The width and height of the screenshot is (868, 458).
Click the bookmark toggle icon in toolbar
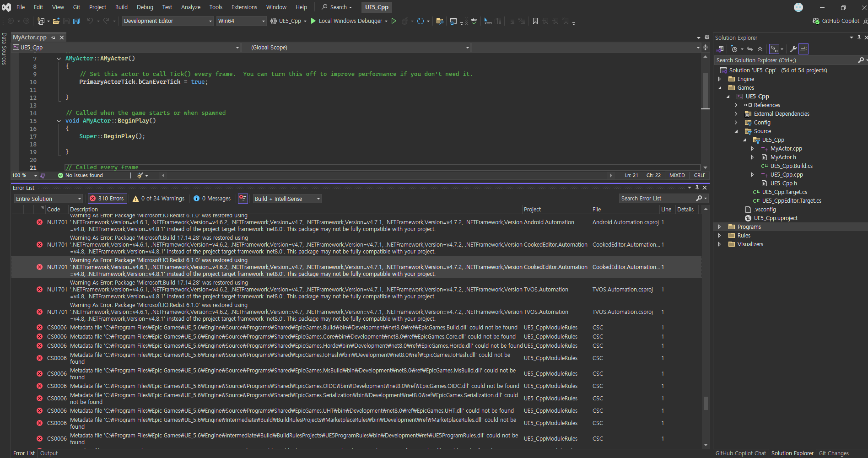pyautogui.click(x=535, y=21)
